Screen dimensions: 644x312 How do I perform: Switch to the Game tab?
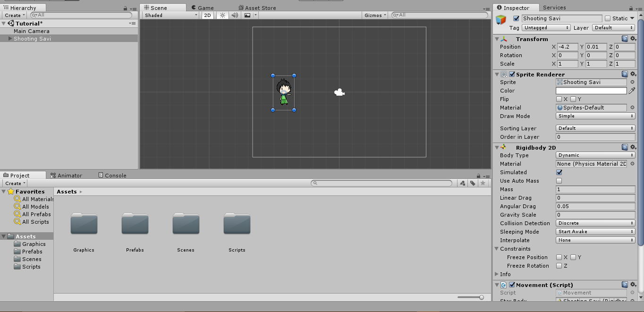click(x=203, y=8)
